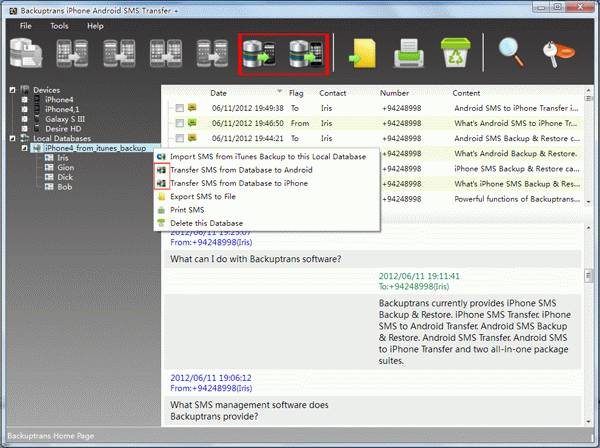The width and height of the screenshot is (600, 448).
Task: Click the Content column header
Action: [466, 93]
